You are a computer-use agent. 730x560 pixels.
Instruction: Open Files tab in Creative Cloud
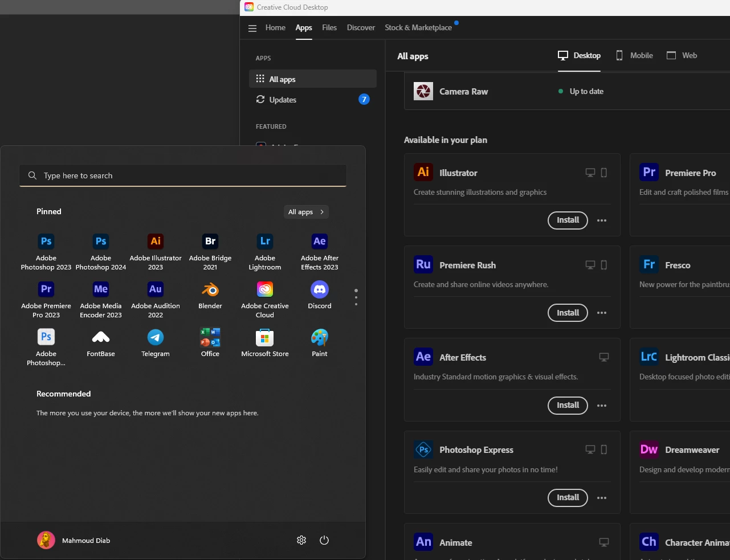tap(329, 27)
